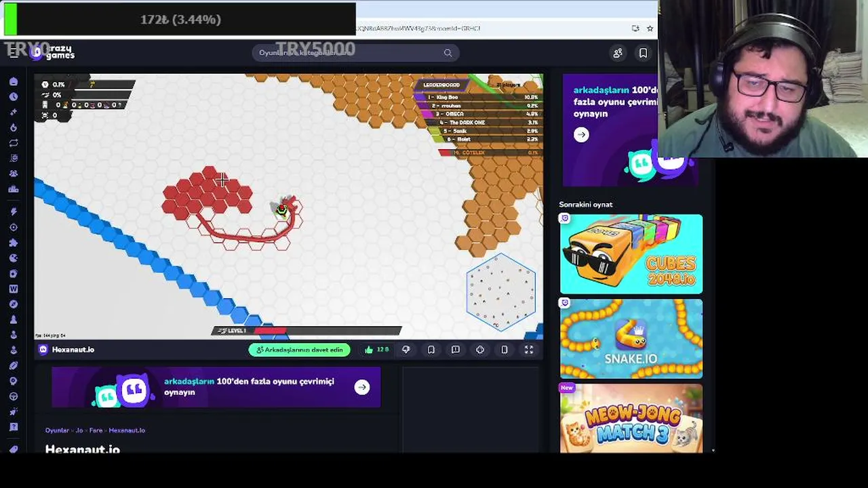Screen dimensions: 868x488
Task: Bookmark Hexanaut.io from the game bar
Action: pyautogui.click(x=431, y=350)
